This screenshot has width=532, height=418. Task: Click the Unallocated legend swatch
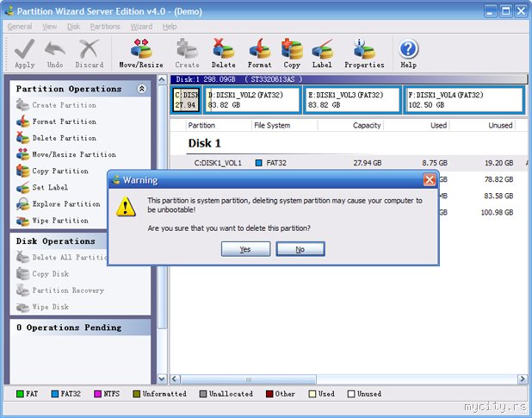203,394
